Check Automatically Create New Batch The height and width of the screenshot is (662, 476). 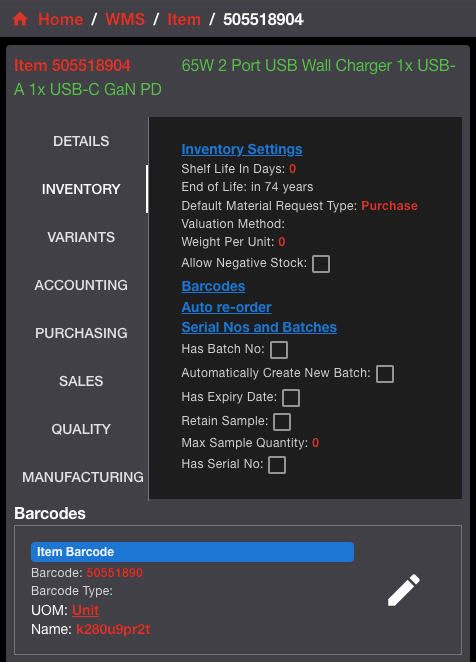[x=385, y=374]
